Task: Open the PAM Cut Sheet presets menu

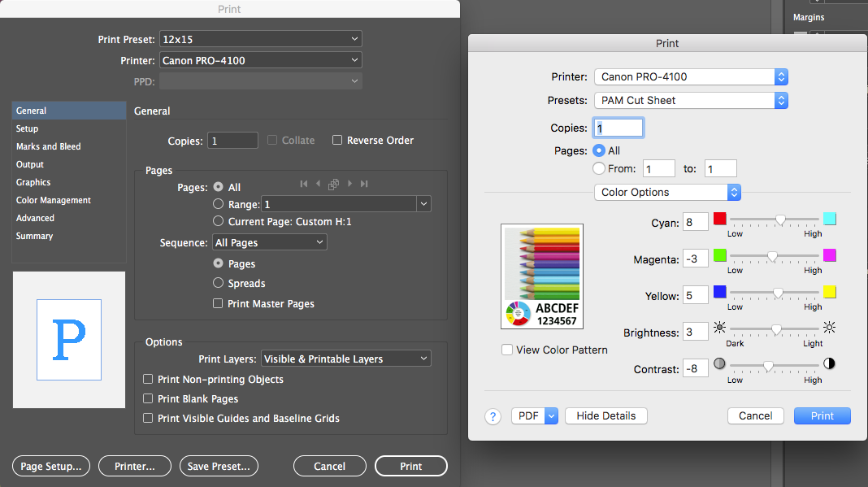Action: [690, 101]
